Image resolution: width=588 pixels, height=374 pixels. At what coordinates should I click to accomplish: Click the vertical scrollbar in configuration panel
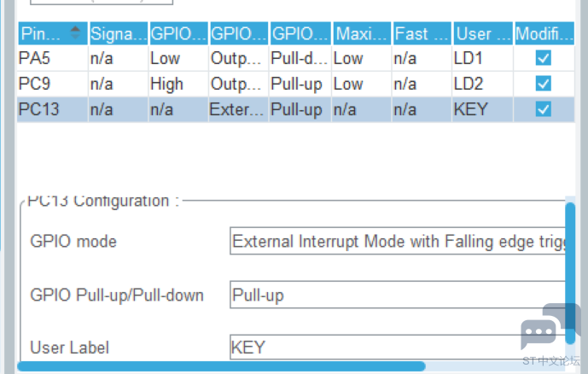[x=570, y=273]
